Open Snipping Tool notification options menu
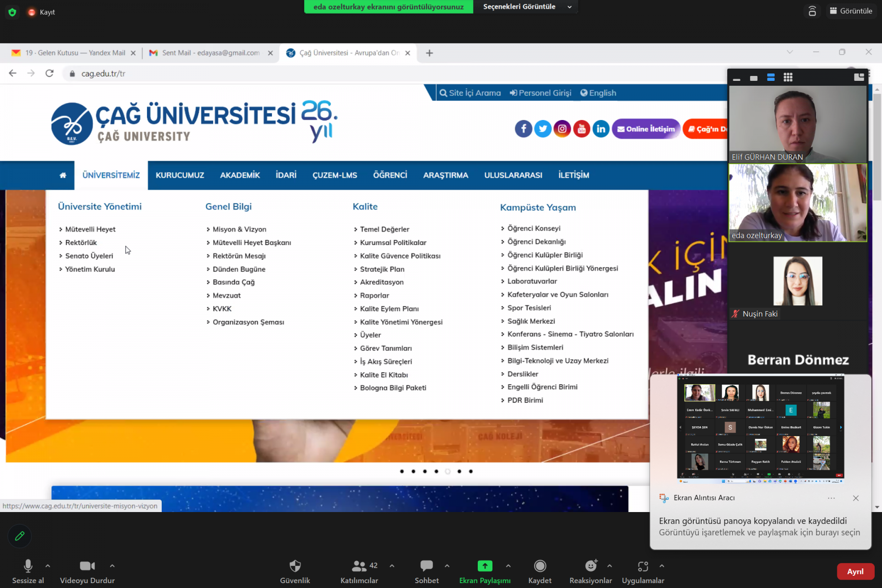Screen dimensions: 882x588 (x=832, y=498)
